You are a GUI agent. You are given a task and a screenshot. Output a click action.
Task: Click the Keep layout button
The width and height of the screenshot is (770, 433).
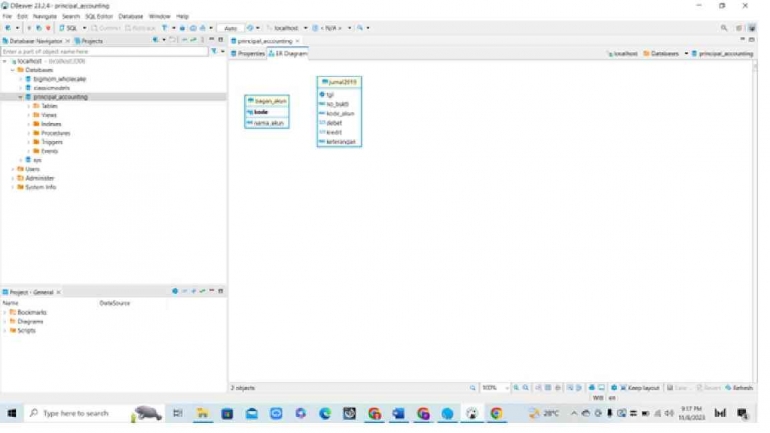click(x=639, y=388)
